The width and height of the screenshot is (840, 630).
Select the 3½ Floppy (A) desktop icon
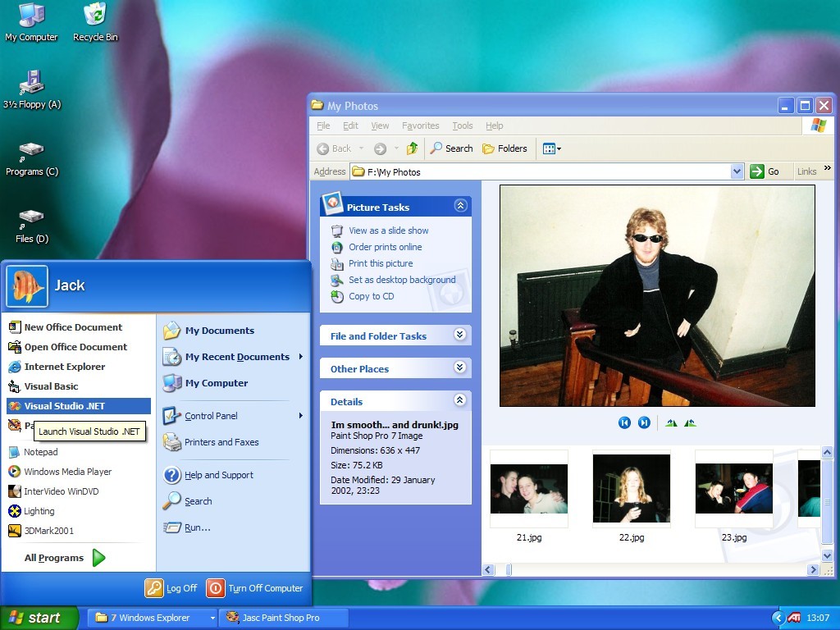[x=32, y=89]
